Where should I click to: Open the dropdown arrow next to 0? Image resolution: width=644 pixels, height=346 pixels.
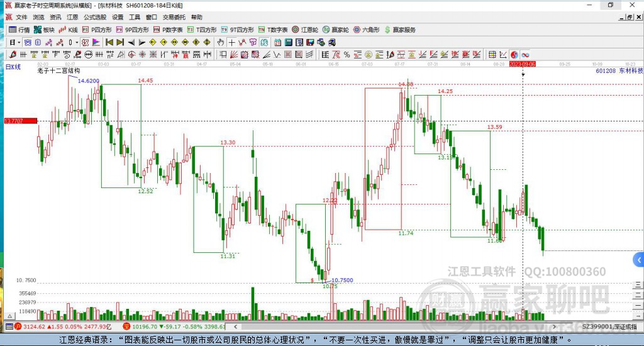pos(76,42)
